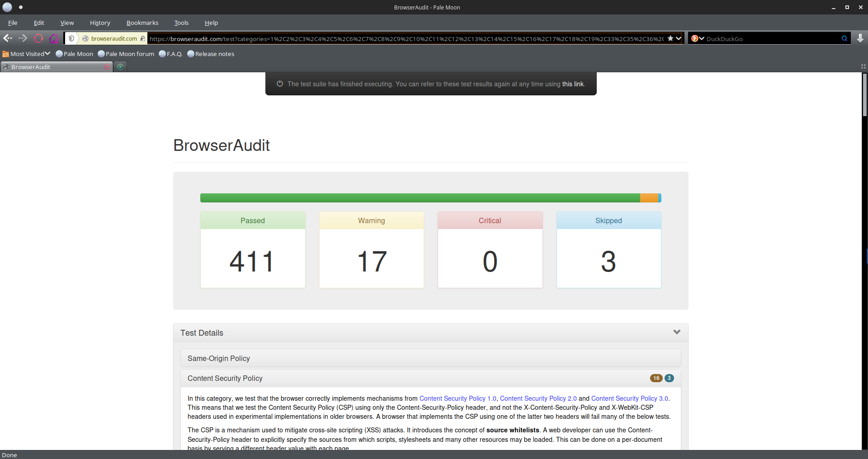Collapse the Content Security Policy section
This screenshot has width=868, height=459.
(431, 378)
